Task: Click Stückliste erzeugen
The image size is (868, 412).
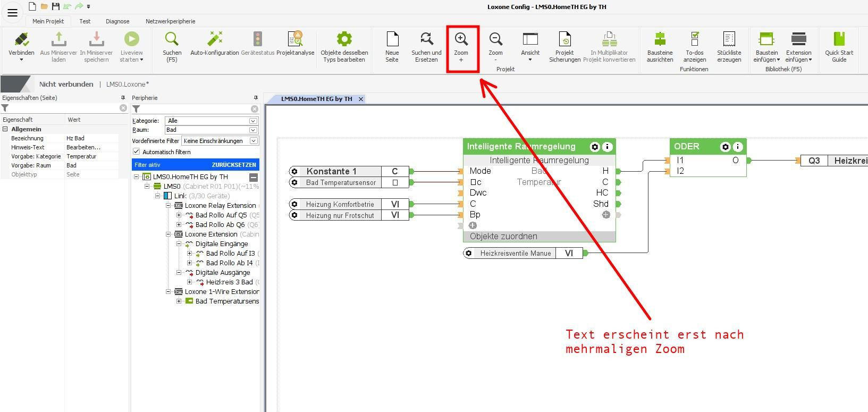Action: (729, 46)
